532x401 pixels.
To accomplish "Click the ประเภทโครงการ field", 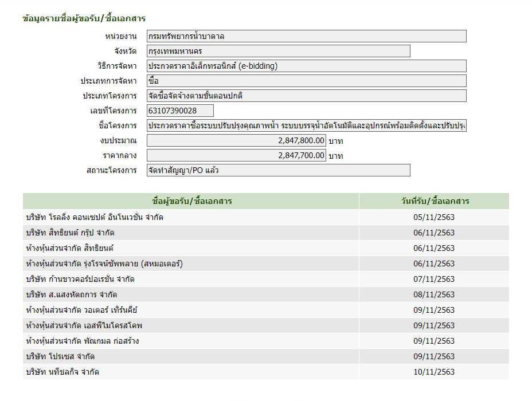I will pyautogui.click(x=306, y=96).
